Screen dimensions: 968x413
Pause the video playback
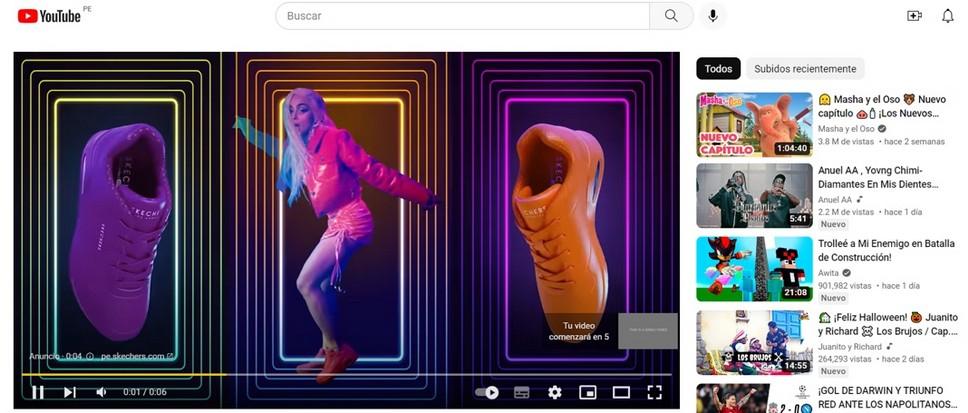[x=38, y=392]
